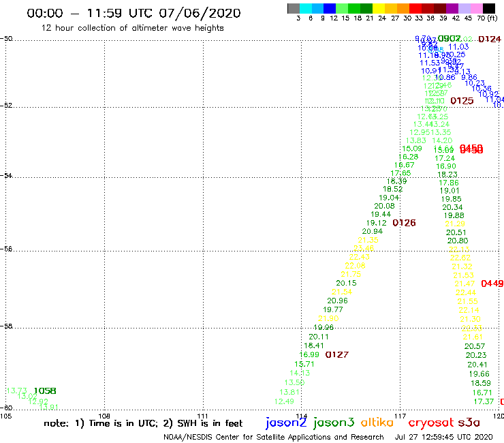
Task: Click the s3a satellite legend label
Action: [469, 423]
